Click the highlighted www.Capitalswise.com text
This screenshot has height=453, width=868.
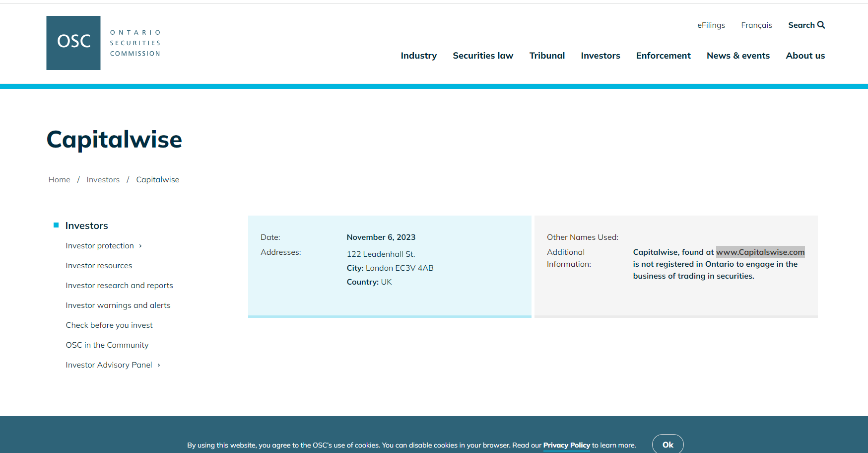coord(760,252)
